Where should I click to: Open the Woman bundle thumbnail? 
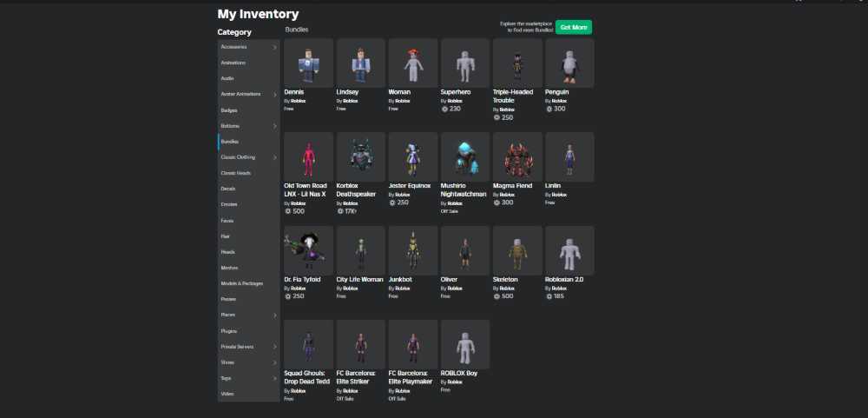413,63
